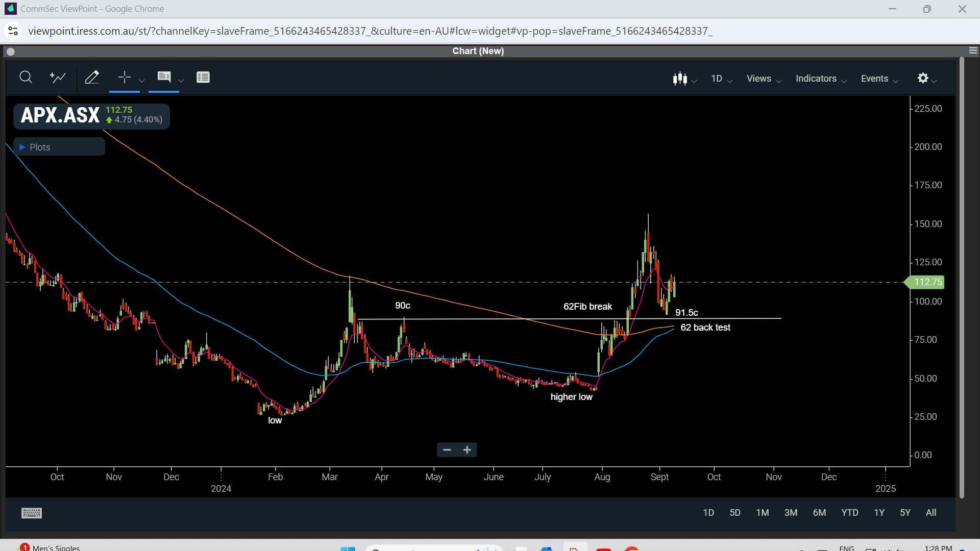Activate the crosshair cursor tool
Viewport: 980px width, 551px height.
point(125,78)
